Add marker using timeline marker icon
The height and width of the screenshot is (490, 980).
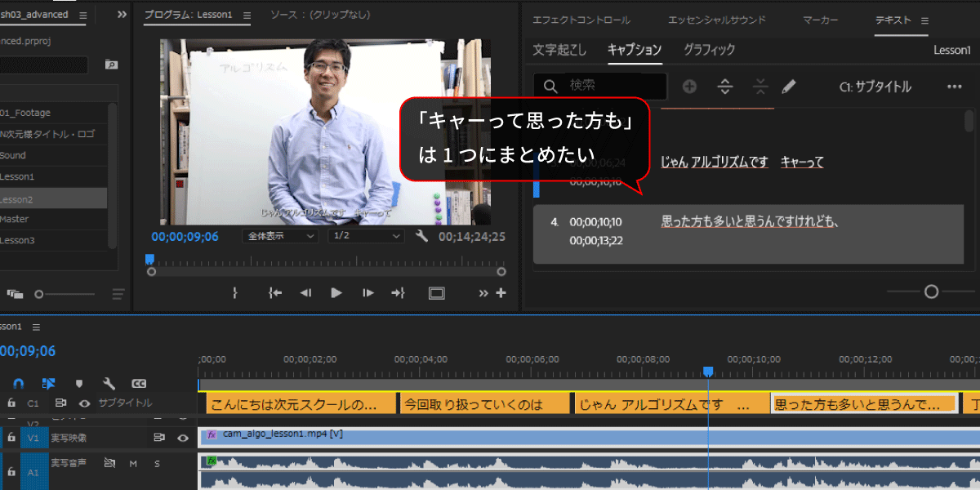(78, 383)
